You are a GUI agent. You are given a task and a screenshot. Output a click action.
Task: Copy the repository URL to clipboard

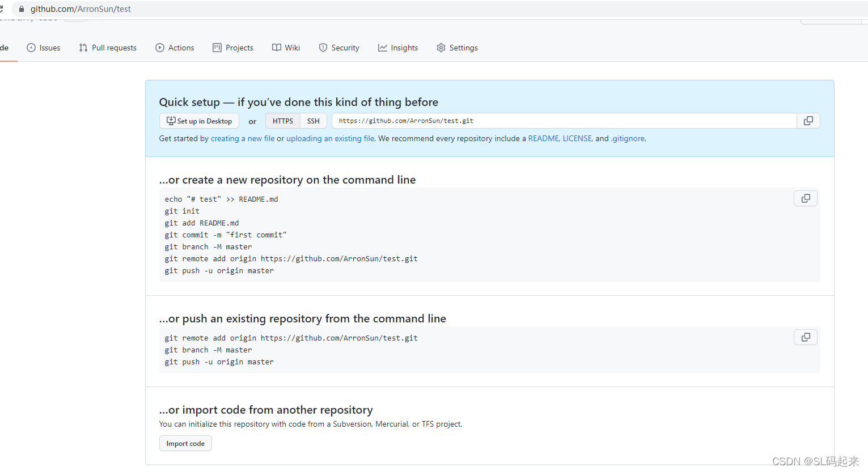[808, 121]
